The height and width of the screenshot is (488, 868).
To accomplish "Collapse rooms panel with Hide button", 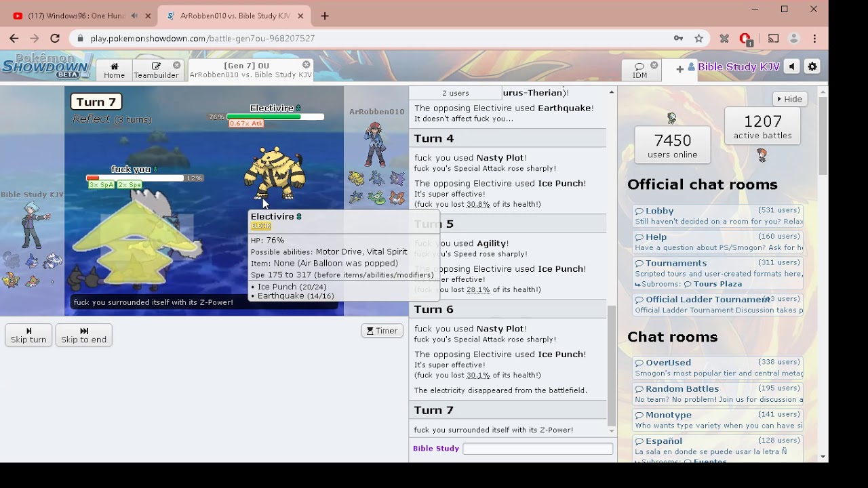I will tap(789, 99).
